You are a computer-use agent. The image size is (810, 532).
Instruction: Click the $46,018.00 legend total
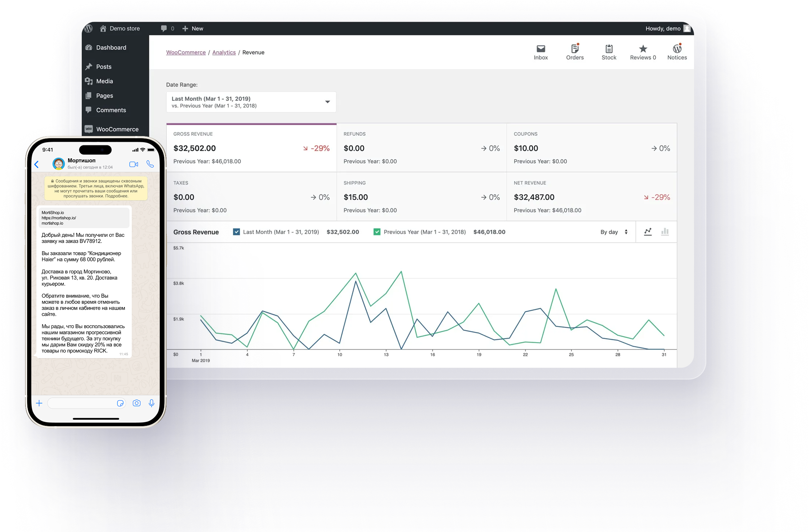click(489, 232)
